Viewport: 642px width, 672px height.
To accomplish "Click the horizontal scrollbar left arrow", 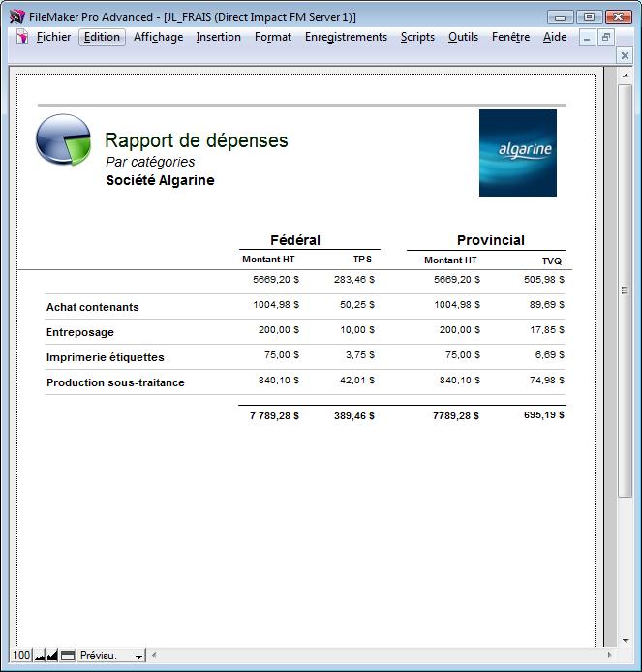I will 154,655.
